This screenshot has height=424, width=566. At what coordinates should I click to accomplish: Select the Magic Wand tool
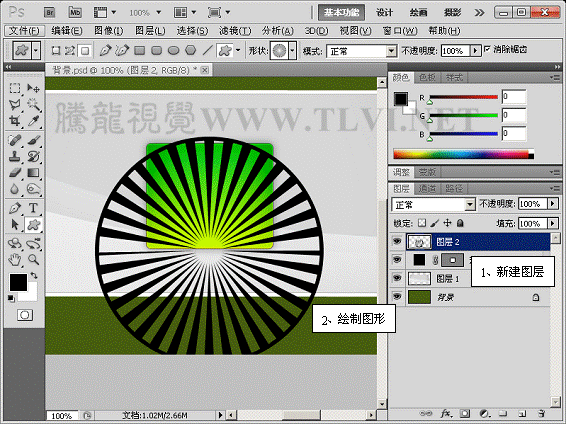33,105
